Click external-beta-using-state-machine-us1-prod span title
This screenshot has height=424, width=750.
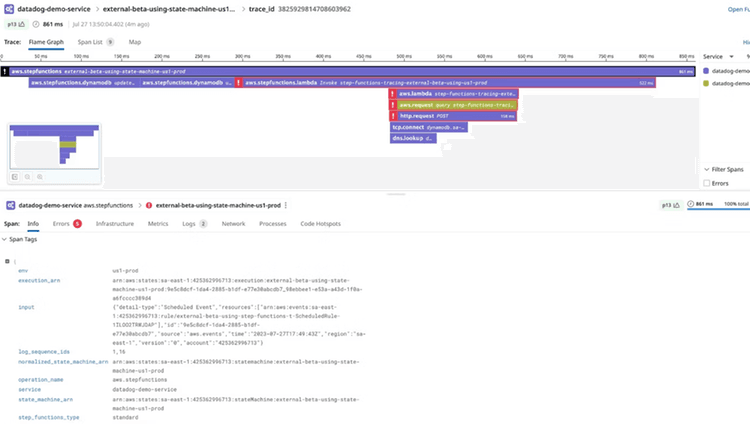[218, 205]
